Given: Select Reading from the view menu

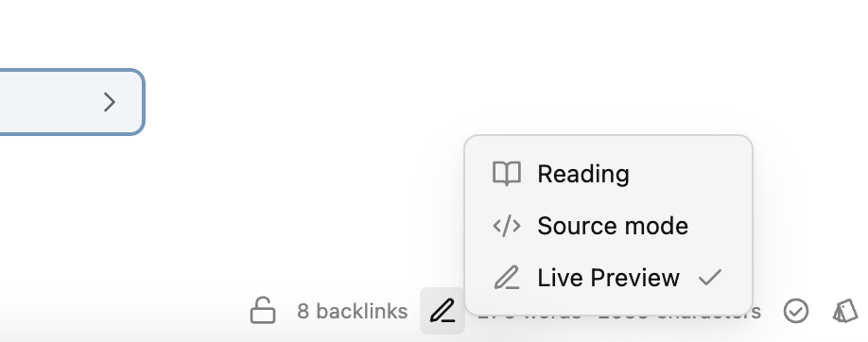Looking at the screenshot, I should pyautogui.click(x=608, y=174).
